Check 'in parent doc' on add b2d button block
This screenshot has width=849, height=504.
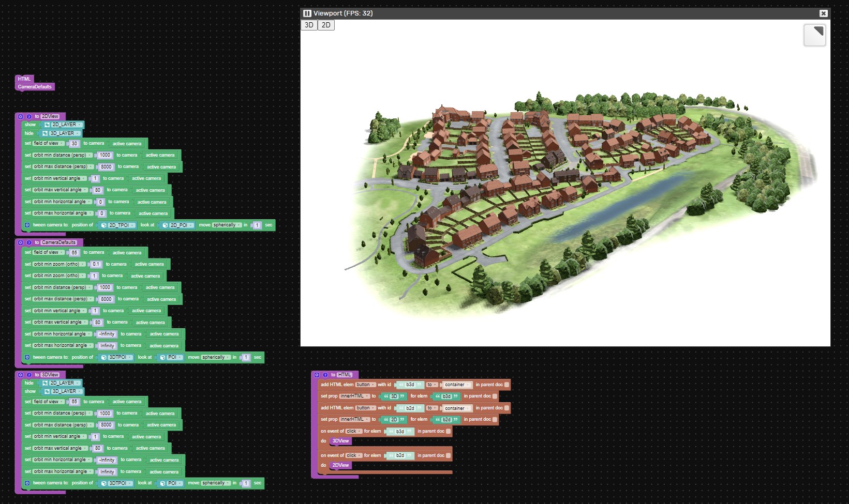(x=507, y=408)
